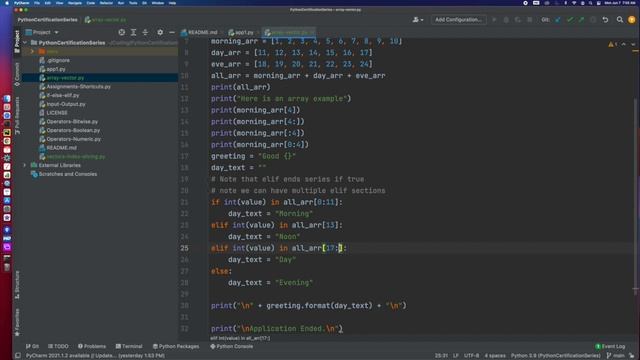Open LICENSE file in project tree

coord(53,113)
